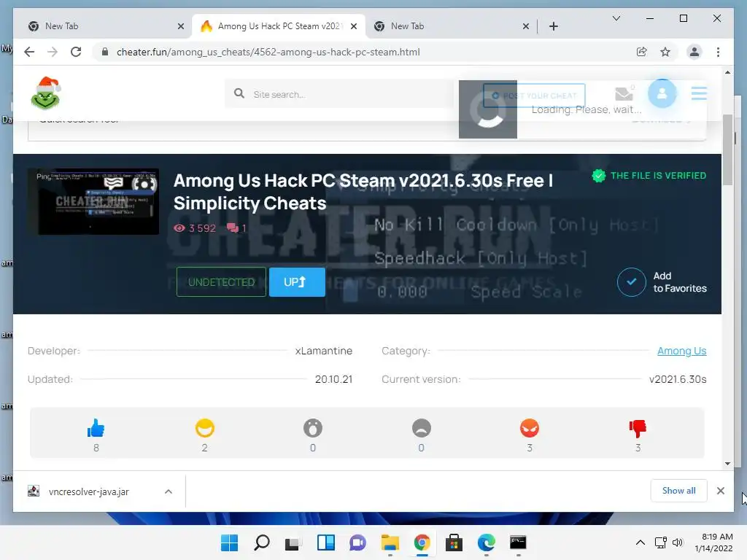Open the messages envelope icon

pos(624,94)
